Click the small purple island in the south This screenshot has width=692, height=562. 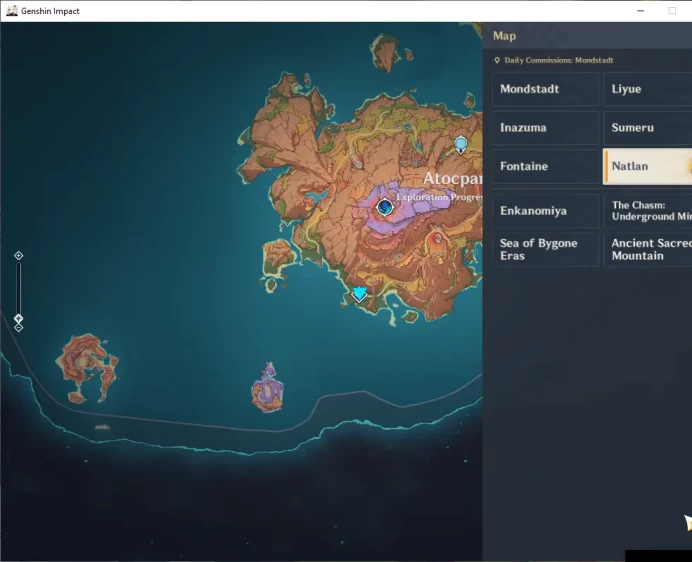pos(267,388)
